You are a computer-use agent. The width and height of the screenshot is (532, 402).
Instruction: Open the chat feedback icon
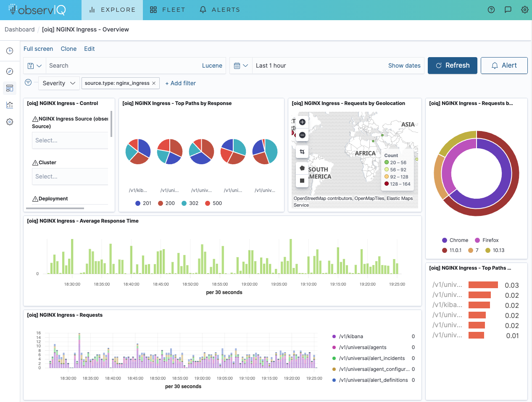pyautogui.click(x=508, y=10)
